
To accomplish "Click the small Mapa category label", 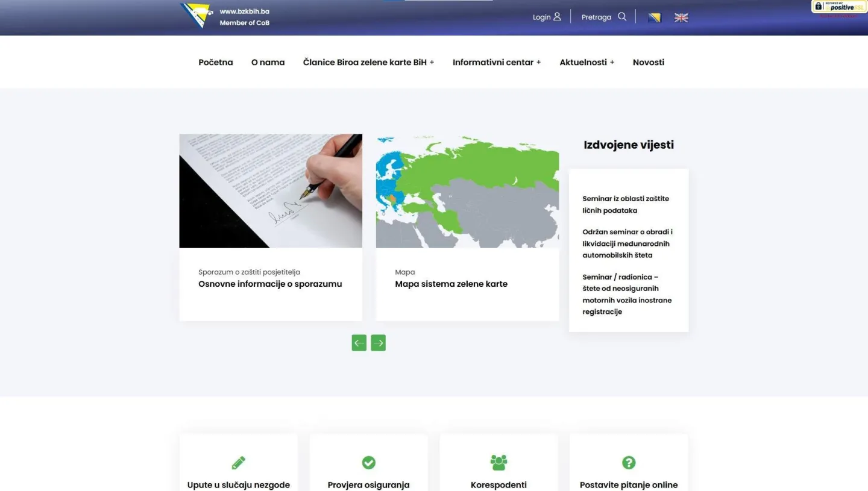I will click(x=405, y=272).
